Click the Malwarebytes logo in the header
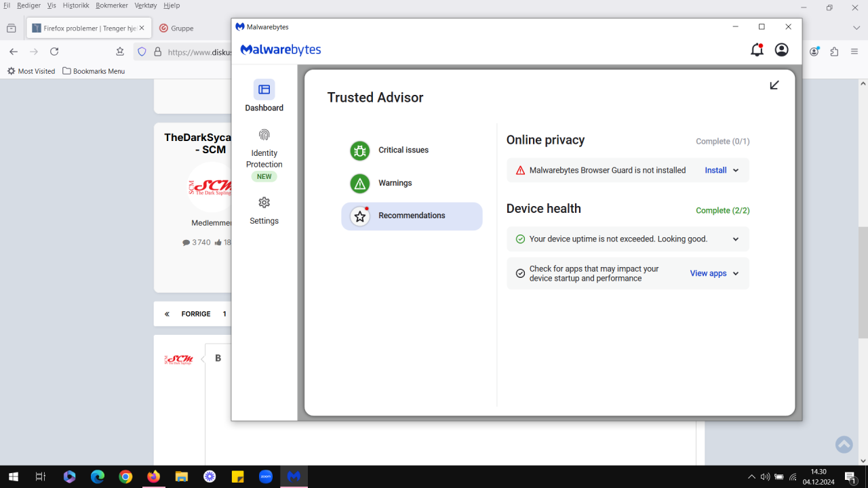 281,49
